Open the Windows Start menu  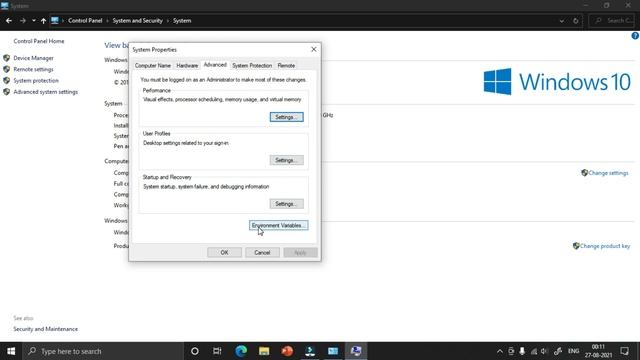point(11,351)
